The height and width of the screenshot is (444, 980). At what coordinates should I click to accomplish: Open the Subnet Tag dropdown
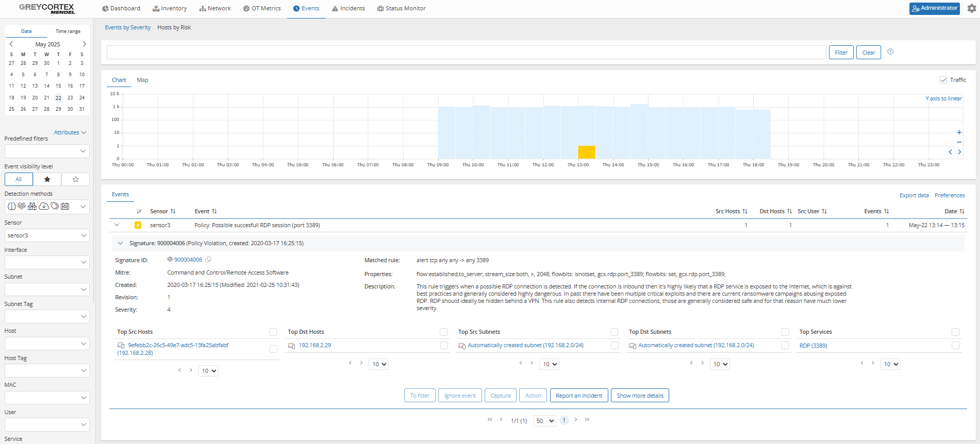[47, 316]
